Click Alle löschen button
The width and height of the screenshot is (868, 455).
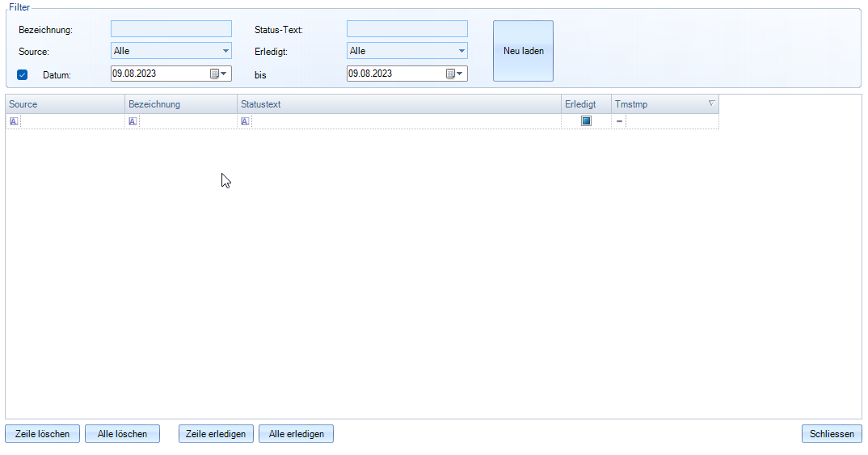point(122,434)
